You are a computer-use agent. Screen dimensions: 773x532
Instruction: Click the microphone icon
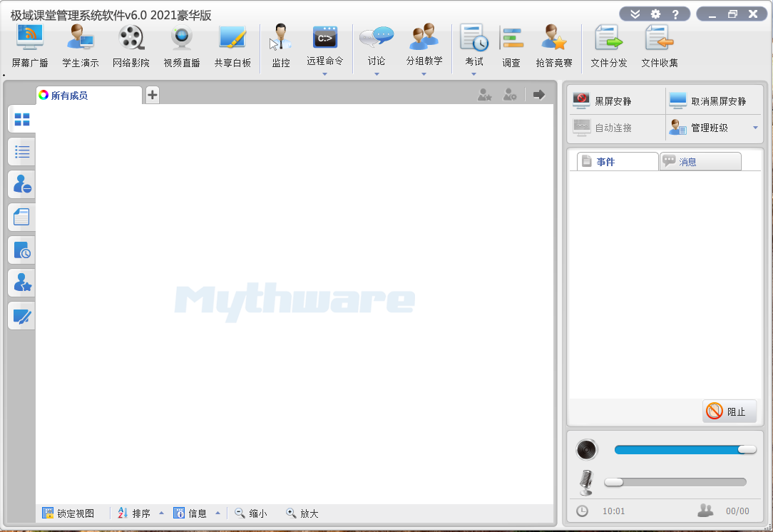click(x=585, y=482)
